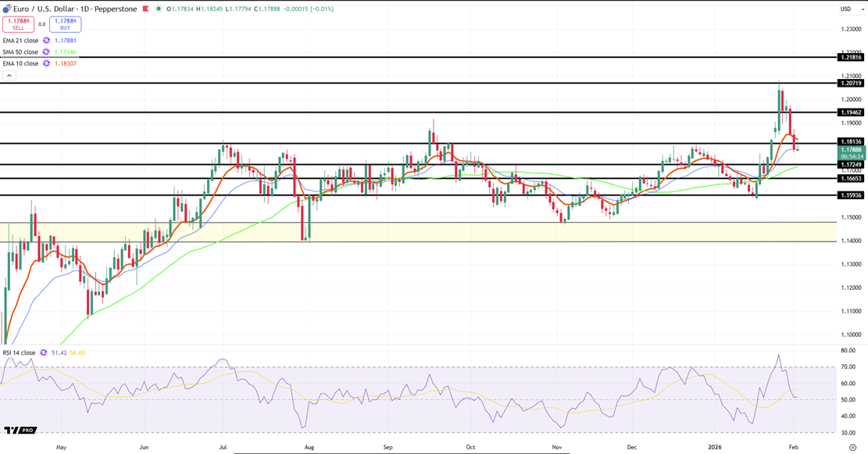Select the RSI 14 close indicator label
This screenshot has width=868, height=454.
pos(19,352)
